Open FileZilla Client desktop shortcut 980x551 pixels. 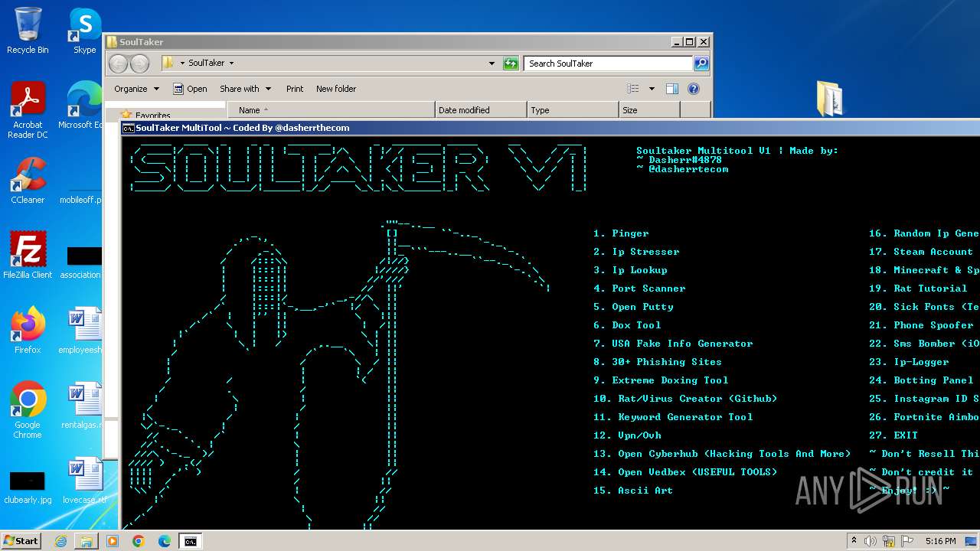tap(28, 255)
